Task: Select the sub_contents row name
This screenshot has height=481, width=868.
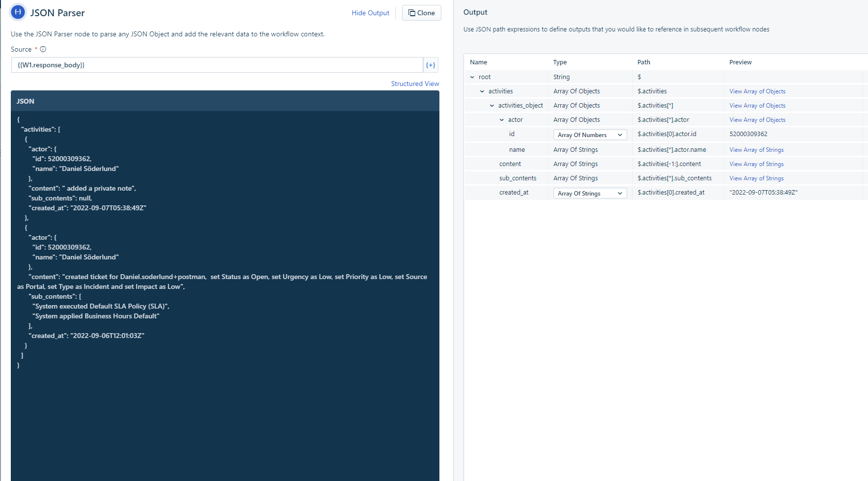Action: [518, 178]
